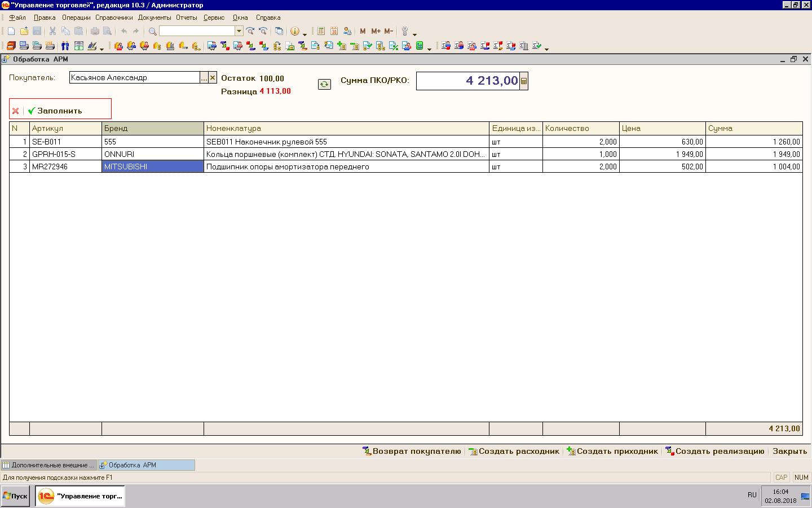Click the M+ memory button in toolbar
Image resolution: width=812 pixels, height=508 pixels.
[x=376, y=32]
